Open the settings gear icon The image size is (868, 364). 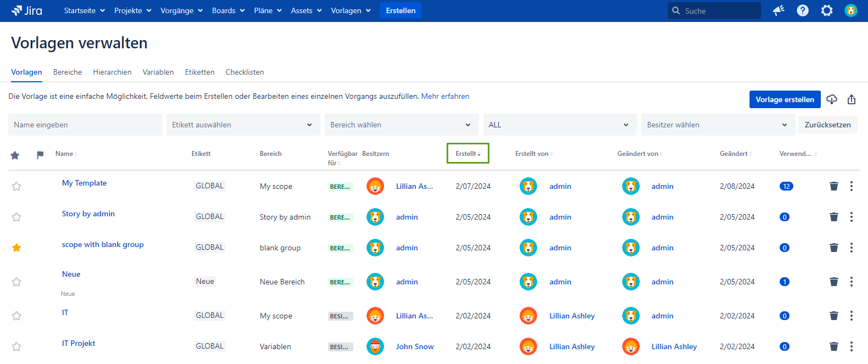826,10
